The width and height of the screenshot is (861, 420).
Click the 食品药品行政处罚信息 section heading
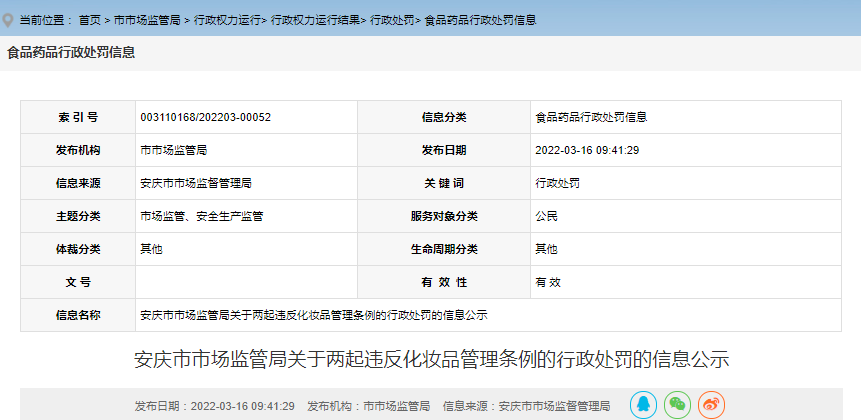click(x=71, y=52)
